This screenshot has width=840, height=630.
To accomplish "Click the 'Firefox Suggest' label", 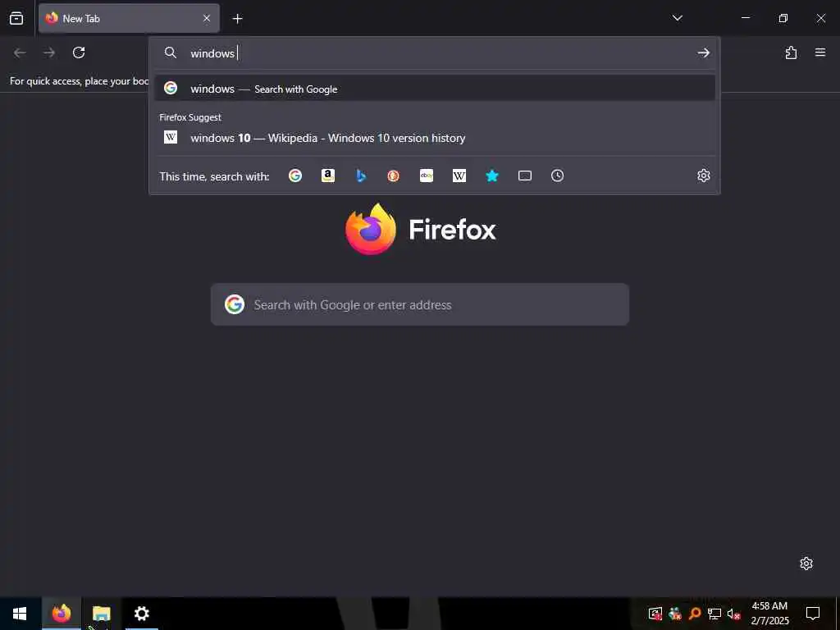I will (190, 117).
